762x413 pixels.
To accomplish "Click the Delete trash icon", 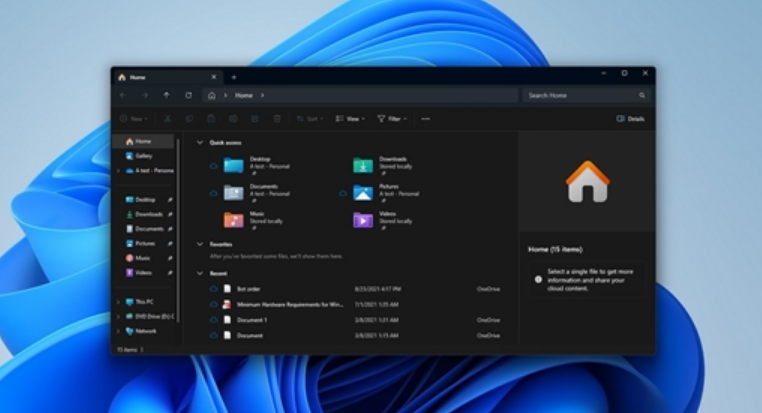I will 277,119.
